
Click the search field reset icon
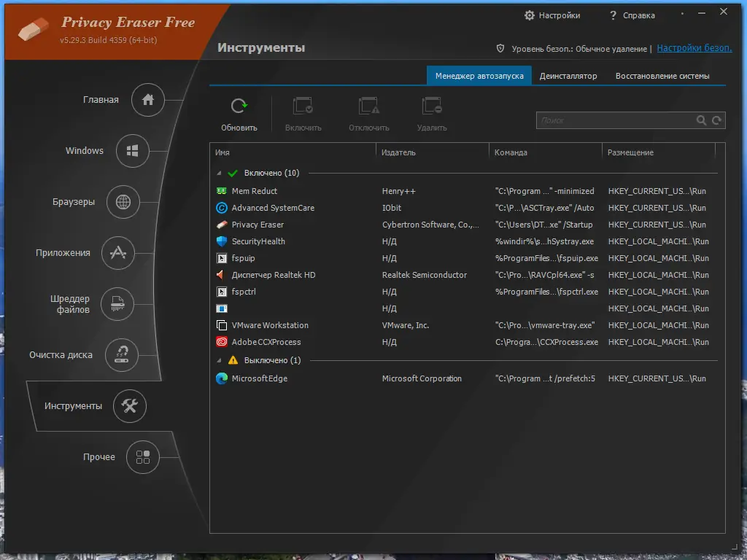tap(716, 120)
